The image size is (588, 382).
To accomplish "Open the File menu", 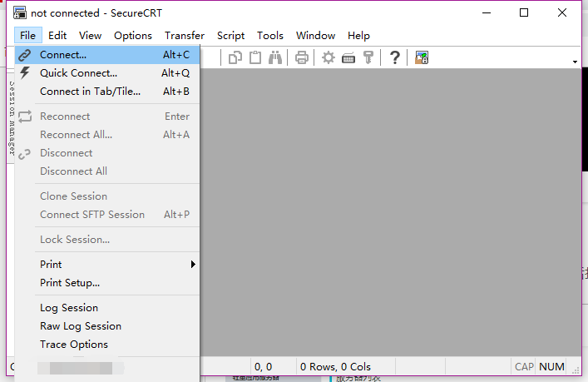I will [x=27, y=36].
